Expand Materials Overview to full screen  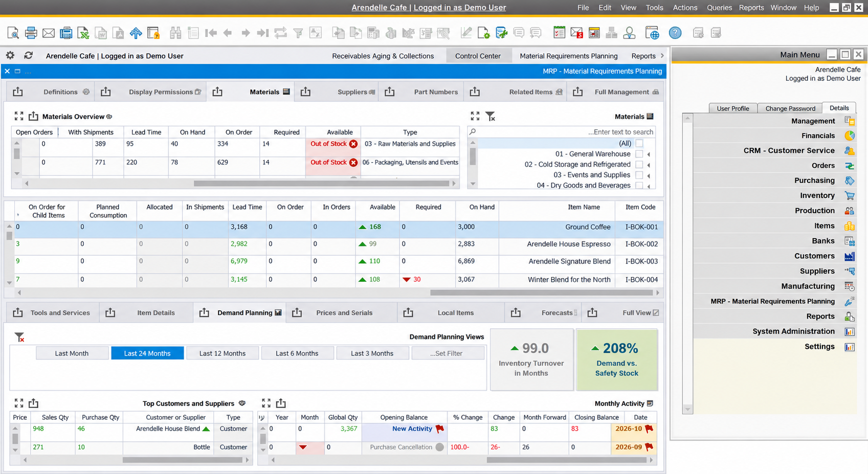click(19, 116)
